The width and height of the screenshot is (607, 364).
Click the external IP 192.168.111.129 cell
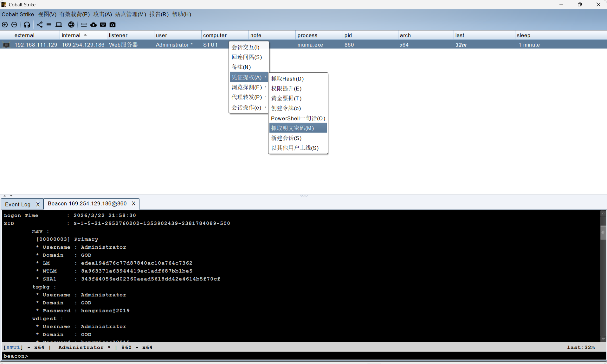pyautogui.click(x=36, y=45)
